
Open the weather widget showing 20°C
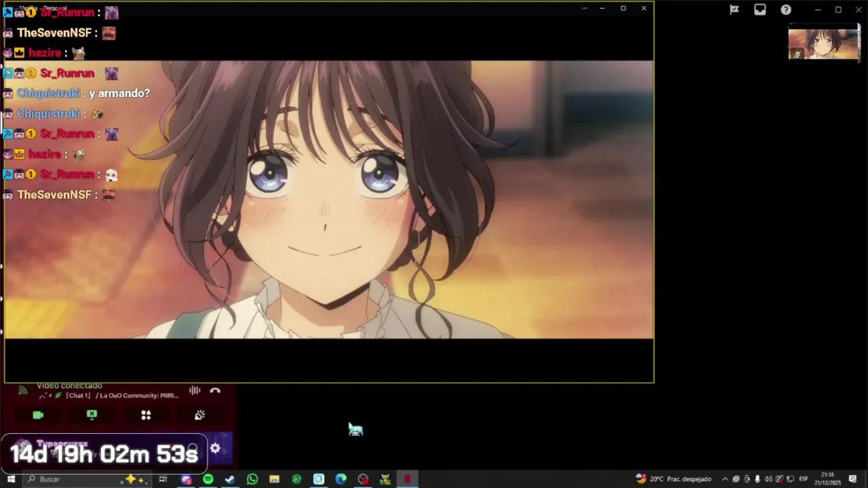tap(673, 479)
